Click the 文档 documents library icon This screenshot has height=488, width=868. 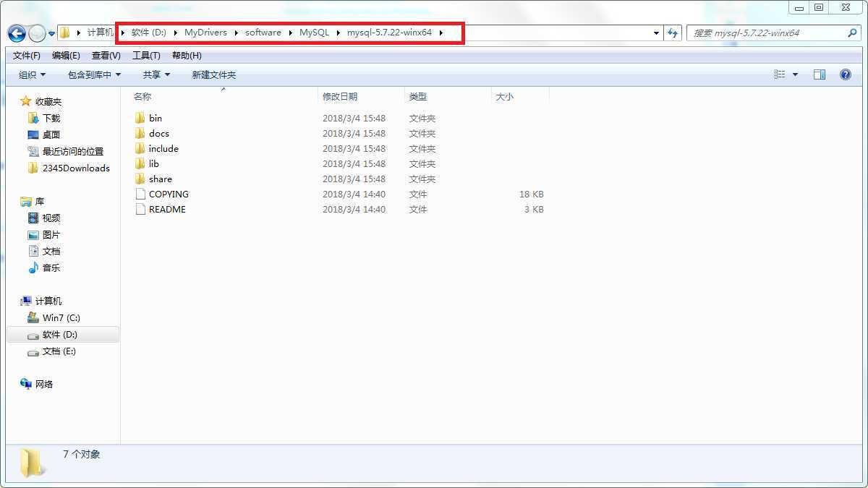(33, 251)
